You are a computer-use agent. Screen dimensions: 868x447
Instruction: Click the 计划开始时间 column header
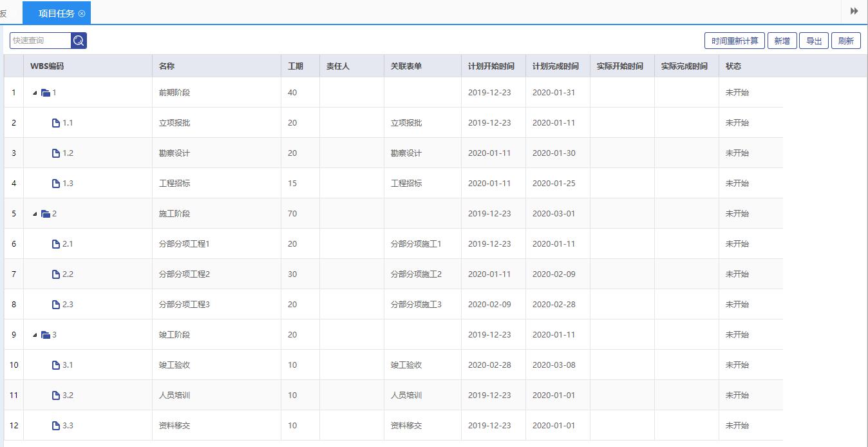coord(491,66)
